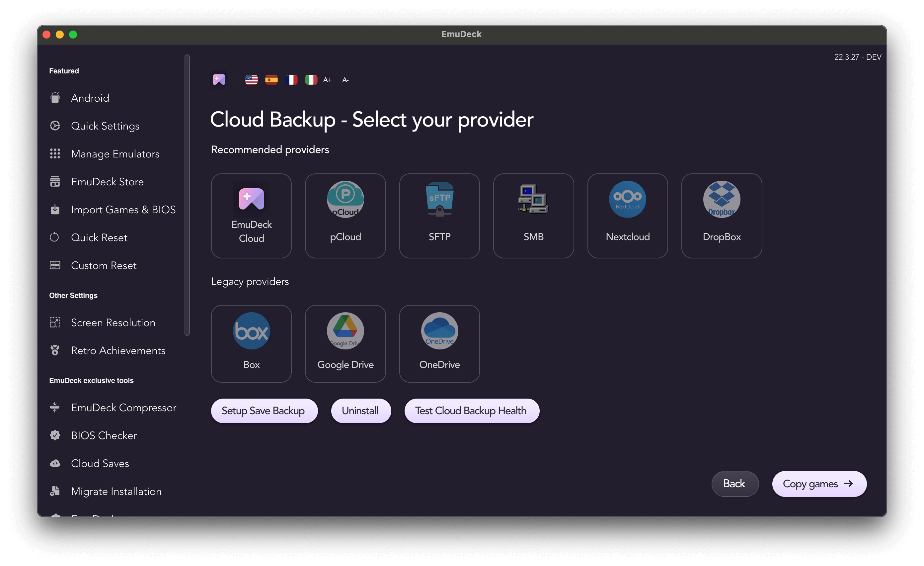
Task: Click the version label 22.3.27 - DEV
Action: (858, 57)
